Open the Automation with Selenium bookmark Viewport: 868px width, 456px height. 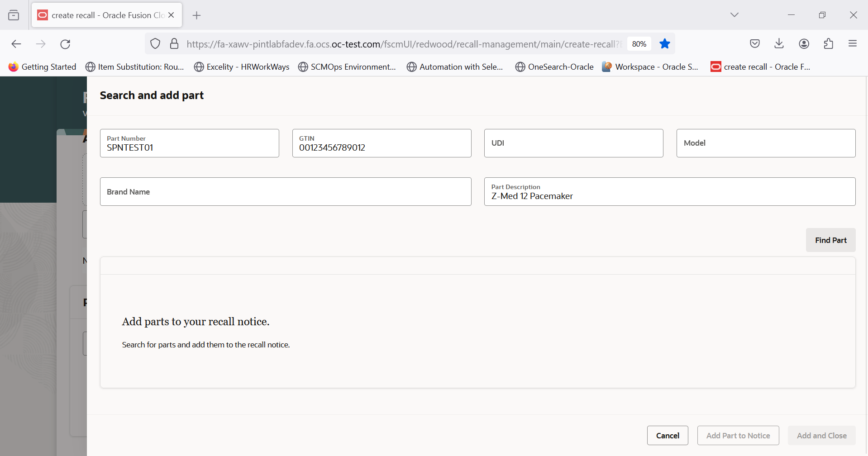tap(455, 67)
